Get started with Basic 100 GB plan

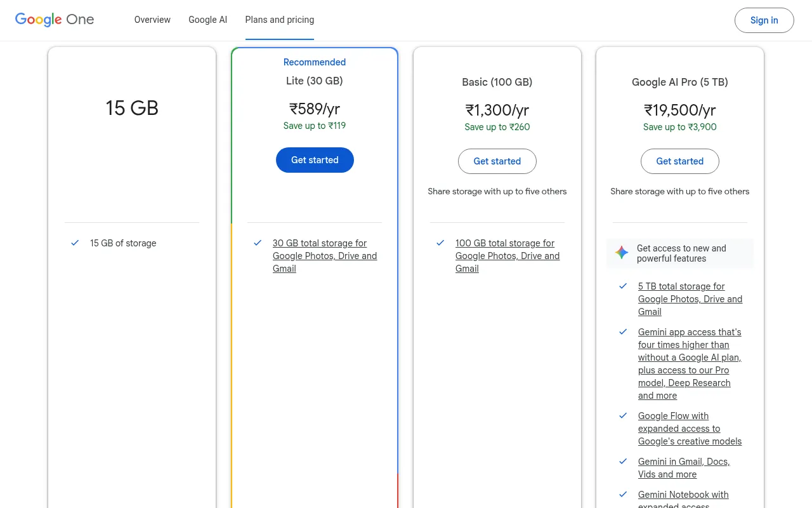click(497, 161)
